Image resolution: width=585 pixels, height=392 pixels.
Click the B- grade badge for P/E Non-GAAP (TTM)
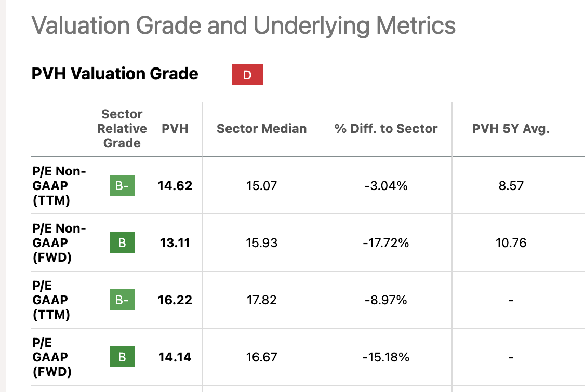pyautogui.click(x=122, y=186)
